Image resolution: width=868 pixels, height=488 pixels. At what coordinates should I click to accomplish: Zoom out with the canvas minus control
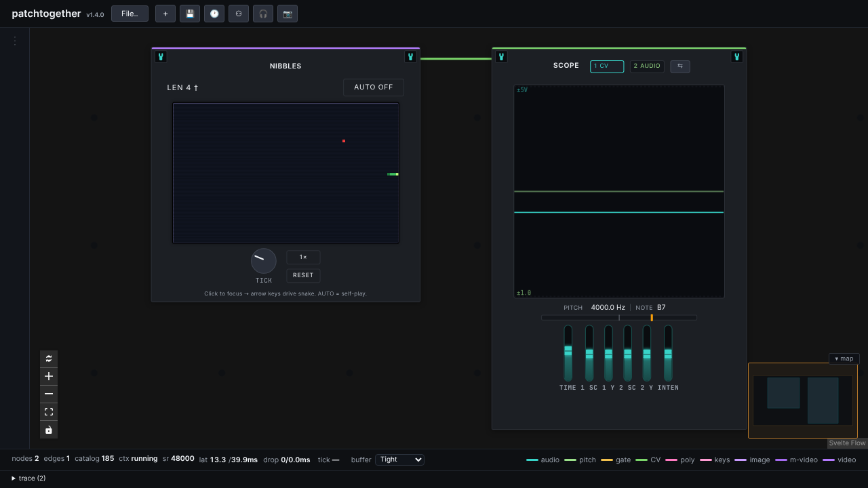(x=49, y=394)
